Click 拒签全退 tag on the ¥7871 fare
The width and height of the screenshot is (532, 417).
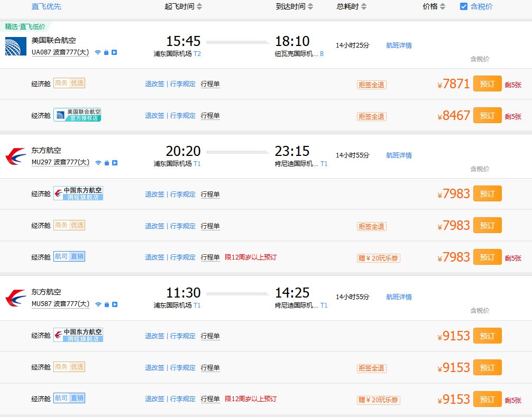[372, 85]
